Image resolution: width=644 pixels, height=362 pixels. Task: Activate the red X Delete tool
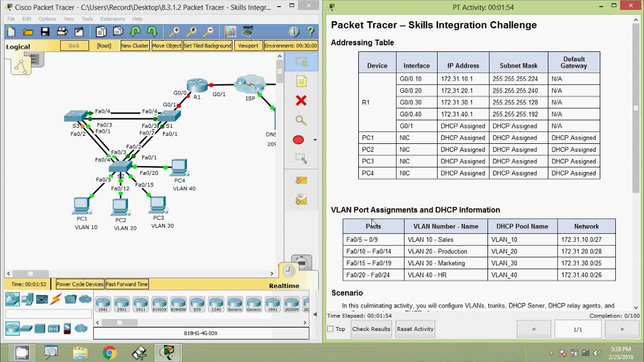tap(301, 101)
